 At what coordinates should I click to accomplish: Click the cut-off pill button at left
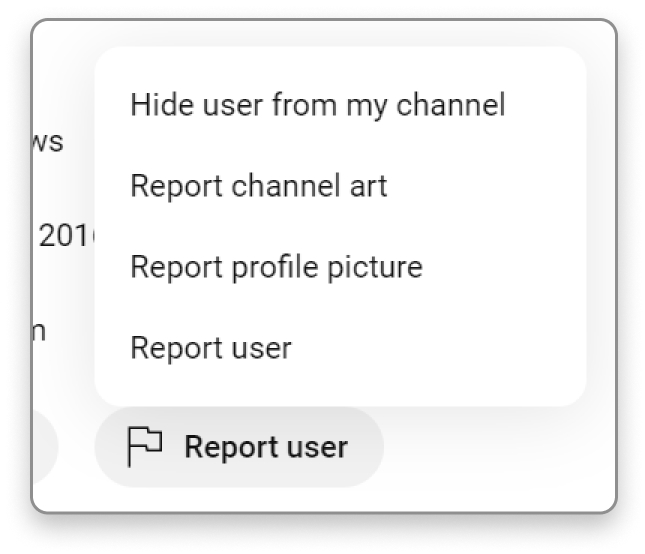pos(44,447)
